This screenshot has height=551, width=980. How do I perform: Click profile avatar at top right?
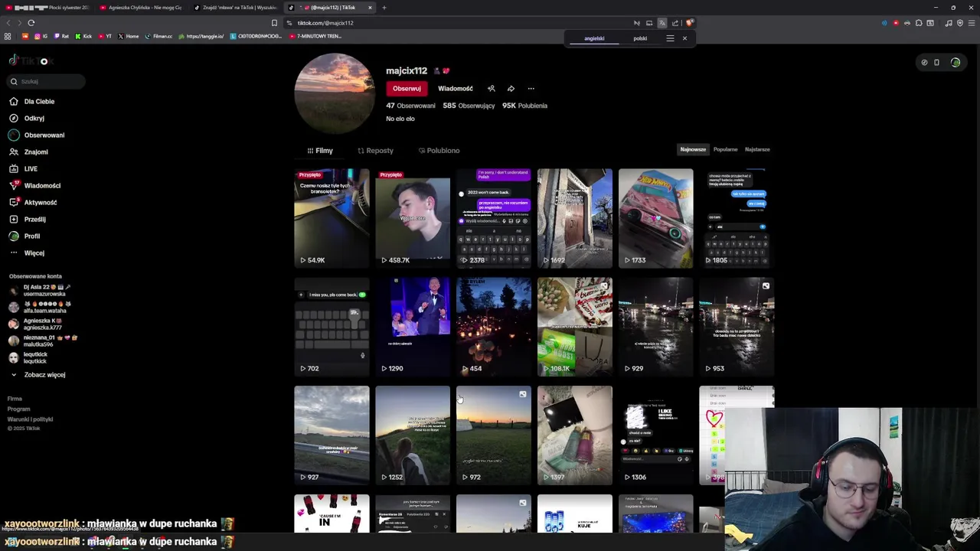(955, 63)
